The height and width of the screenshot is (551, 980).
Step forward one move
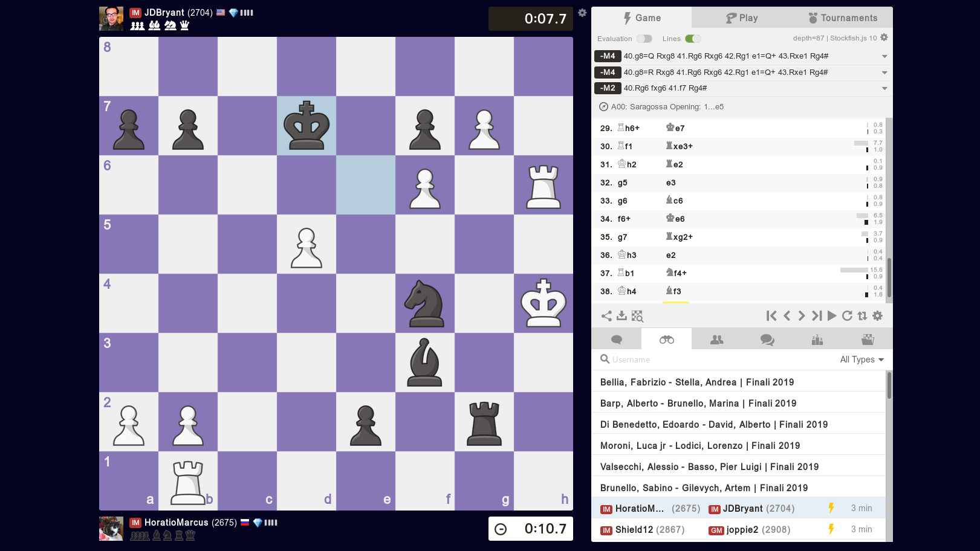point(801,315)
